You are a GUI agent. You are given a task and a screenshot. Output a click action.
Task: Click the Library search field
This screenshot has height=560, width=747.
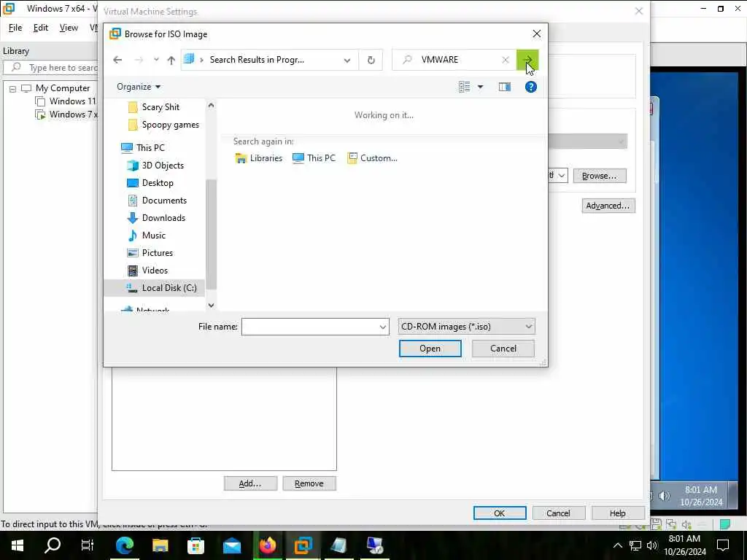51,68
